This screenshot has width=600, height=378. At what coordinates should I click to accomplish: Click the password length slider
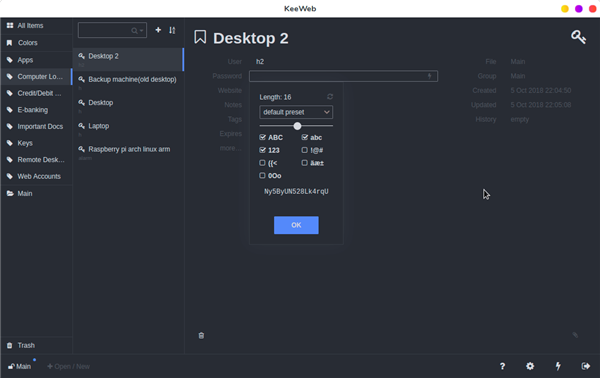coord(296,126)
